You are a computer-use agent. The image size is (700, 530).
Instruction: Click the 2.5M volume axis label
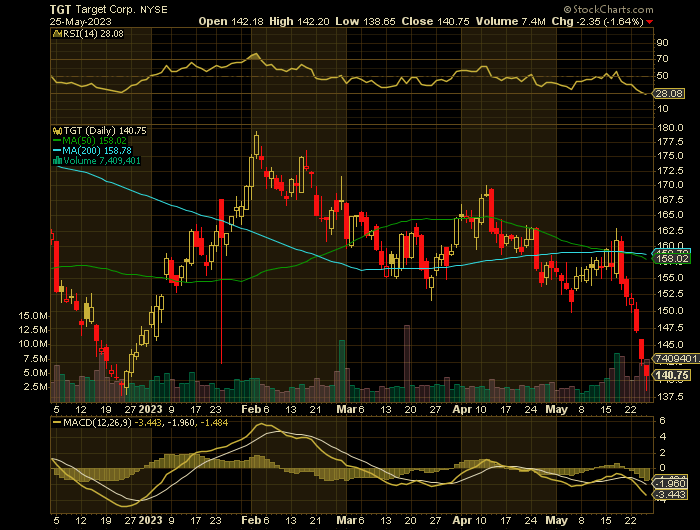coord(36,387)
